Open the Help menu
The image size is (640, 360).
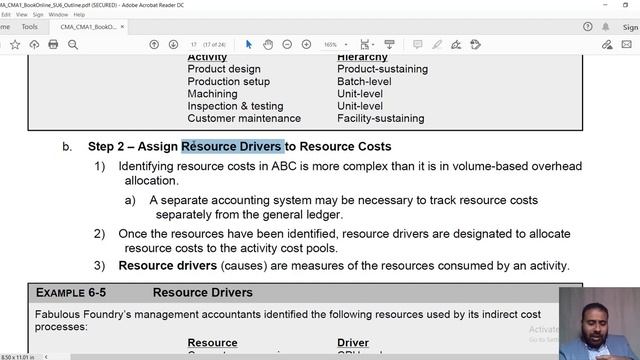pyautogui.click(x=79, y=14)
